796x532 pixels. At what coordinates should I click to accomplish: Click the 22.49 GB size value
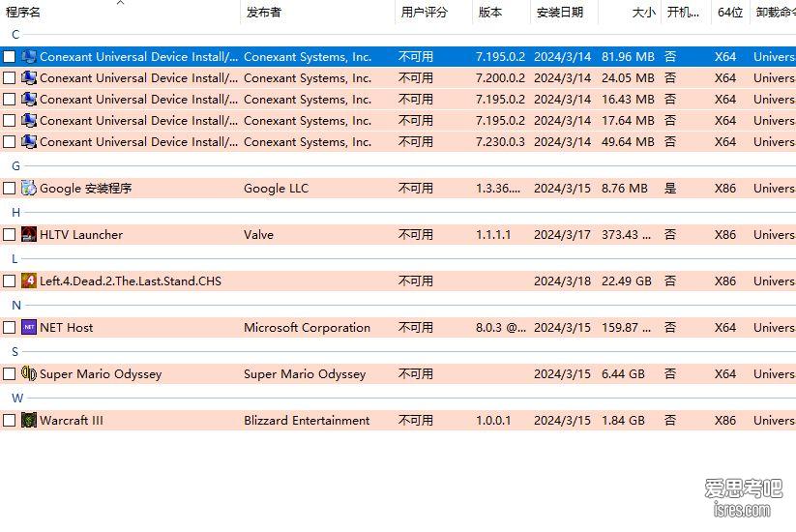pyautogui.click(x=627, y=281)
